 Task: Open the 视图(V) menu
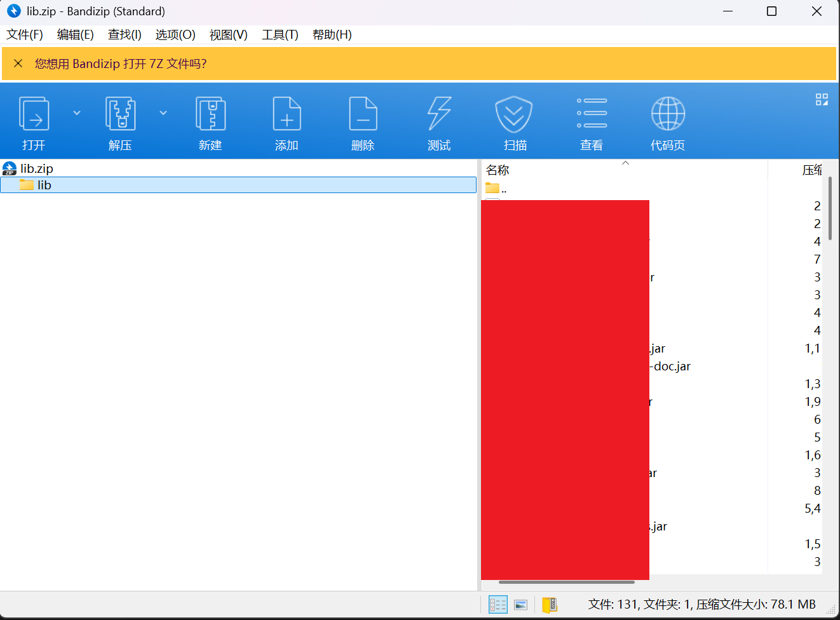[229, 34]
